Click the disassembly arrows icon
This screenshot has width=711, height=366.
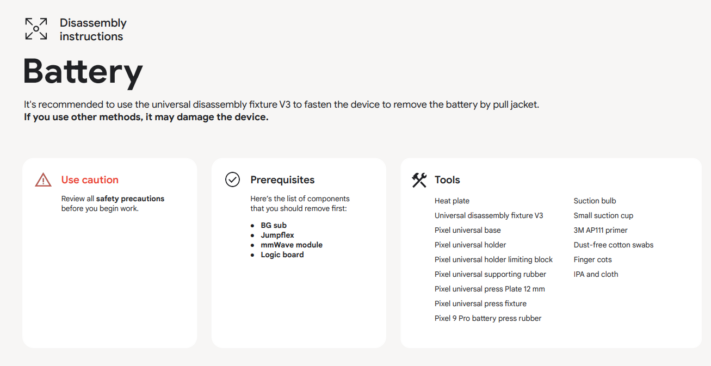point(36,29)
